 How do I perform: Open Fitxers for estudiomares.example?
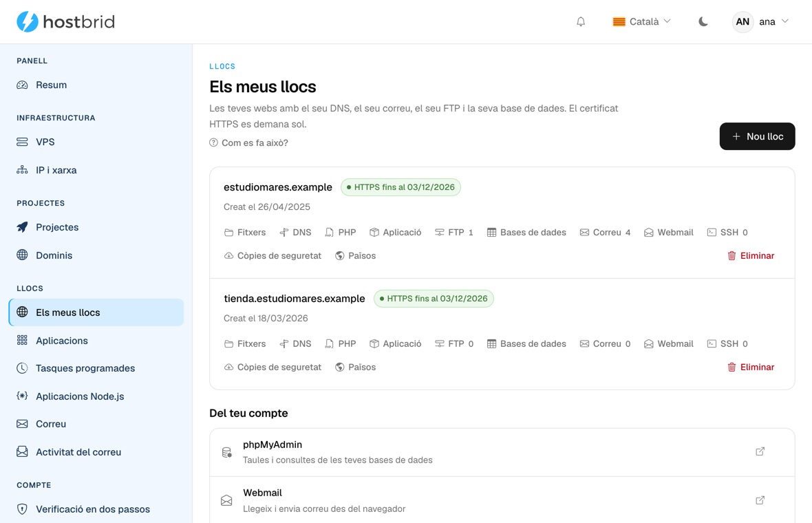click(245, 233)
